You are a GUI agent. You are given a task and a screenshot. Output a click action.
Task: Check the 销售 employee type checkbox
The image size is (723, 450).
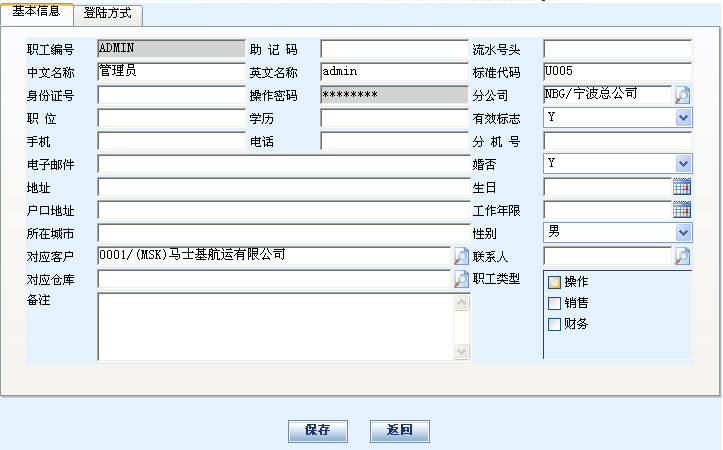[555, 303]
